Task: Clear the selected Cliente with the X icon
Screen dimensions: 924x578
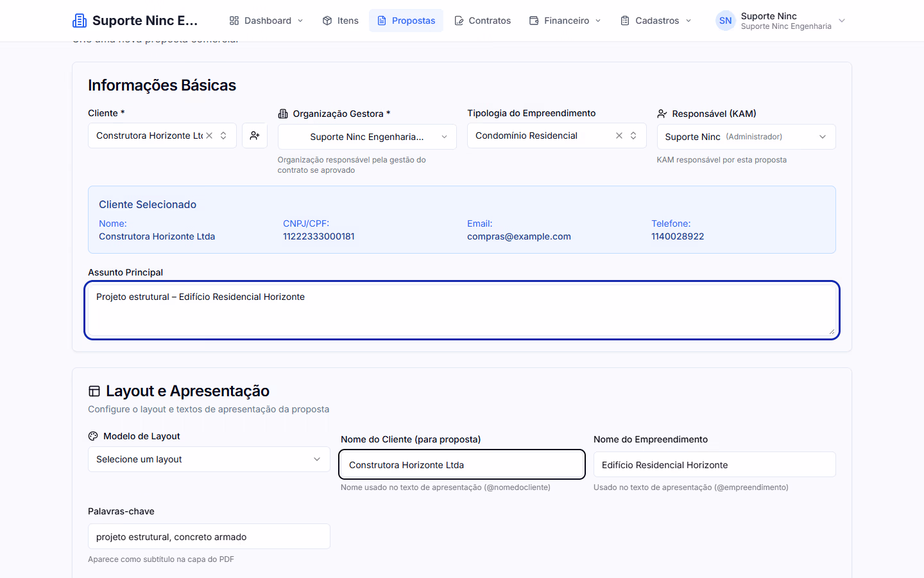Action: click(x=209, y=136)
